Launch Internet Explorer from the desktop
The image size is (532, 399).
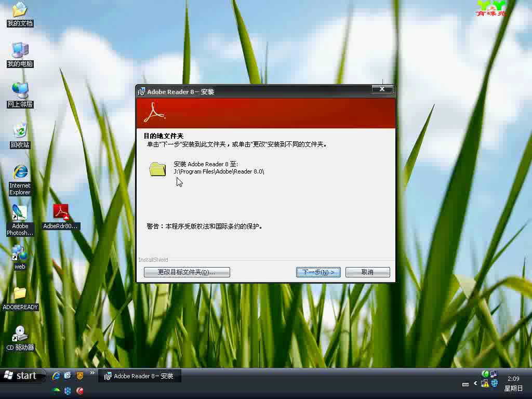point(20,180)
